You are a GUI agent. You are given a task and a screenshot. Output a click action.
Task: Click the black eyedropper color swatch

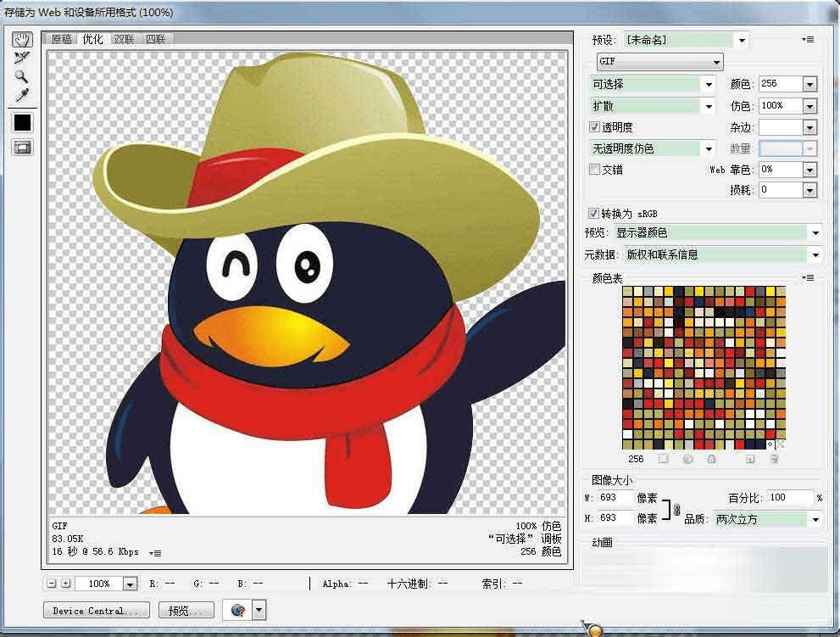(23, 123)
